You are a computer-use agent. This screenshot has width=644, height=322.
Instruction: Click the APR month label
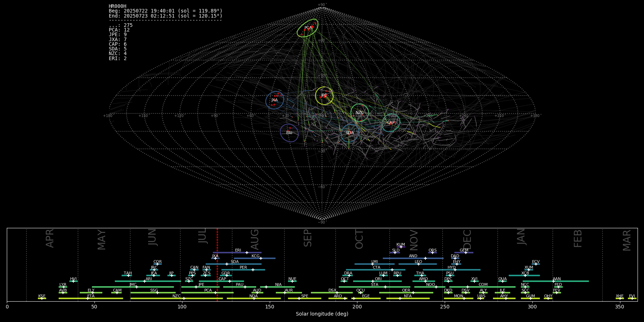[x=50, y=238]
